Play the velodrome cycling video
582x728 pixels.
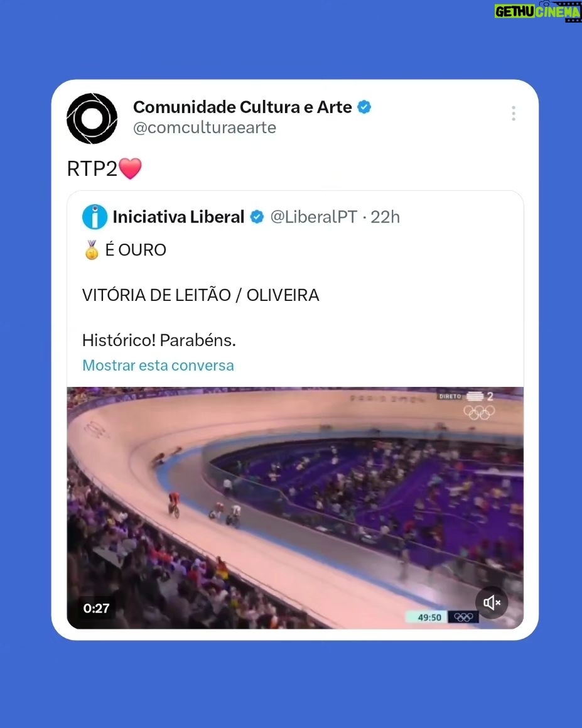click(x=295, y=508)
